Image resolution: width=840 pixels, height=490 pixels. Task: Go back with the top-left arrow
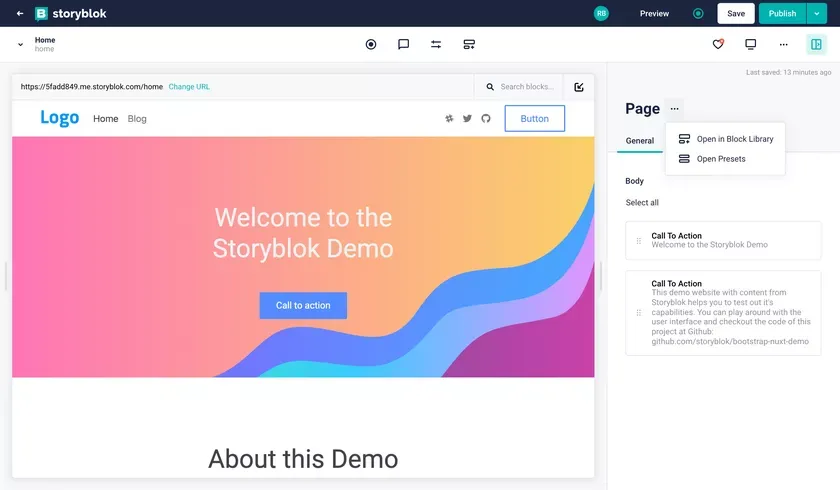pyautogui.click(x=20, y=13)
